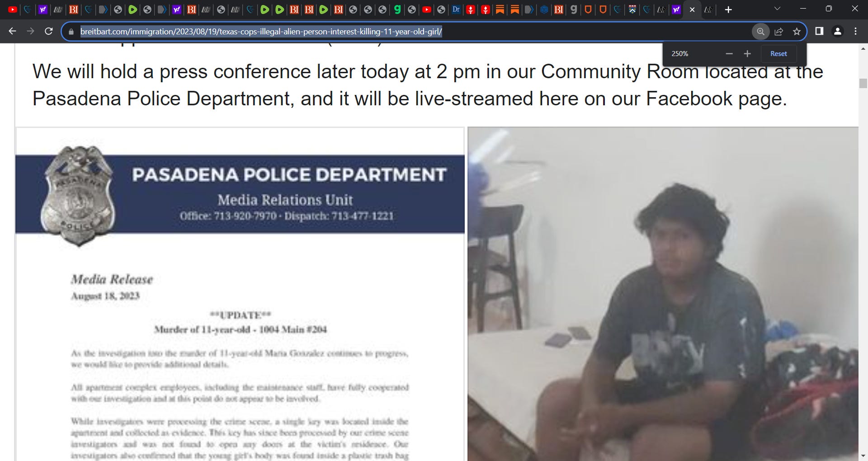Click the Pasadena Police media release image
Screen dimensions: 868x461
240,294
